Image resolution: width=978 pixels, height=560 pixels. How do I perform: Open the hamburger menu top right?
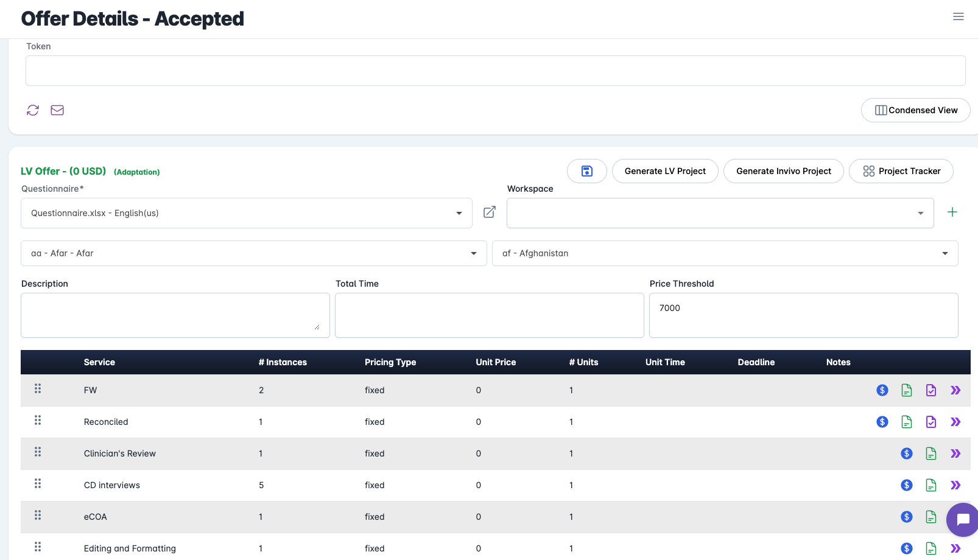click(958, 16)
